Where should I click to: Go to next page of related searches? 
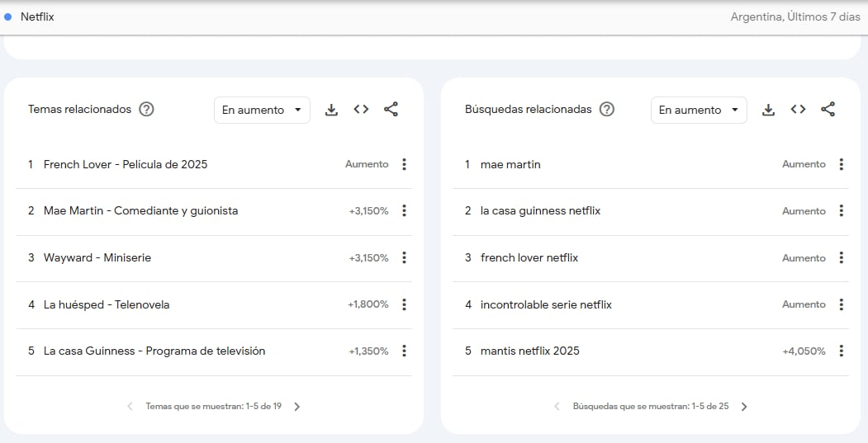pyautogui.click(x=744, y=407)
